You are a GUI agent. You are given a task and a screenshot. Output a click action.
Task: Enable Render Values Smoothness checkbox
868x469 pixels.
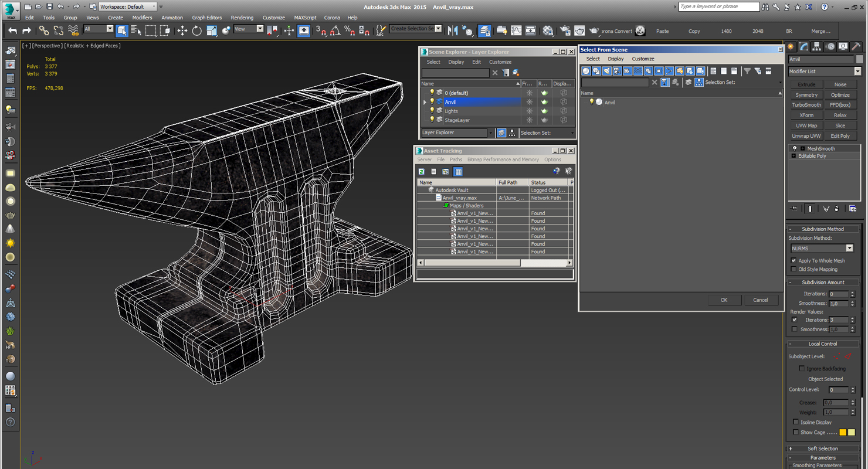click(x=795, y=329)
